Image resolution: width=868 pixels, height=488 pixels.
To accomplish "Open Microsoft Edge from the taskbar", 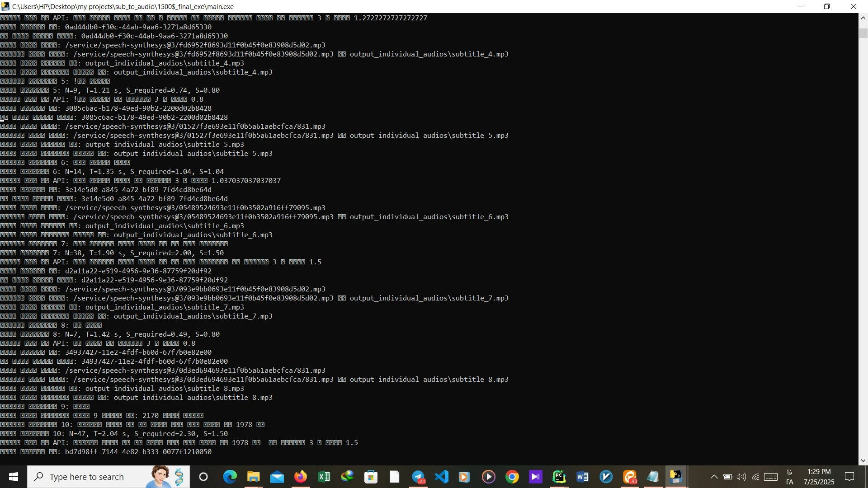I will [230, 477].
